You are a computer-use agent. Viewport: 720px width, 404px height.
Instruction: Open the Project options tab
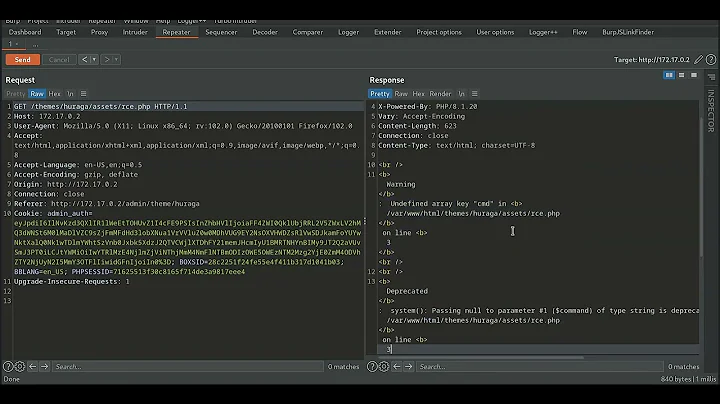pos(439,32)
